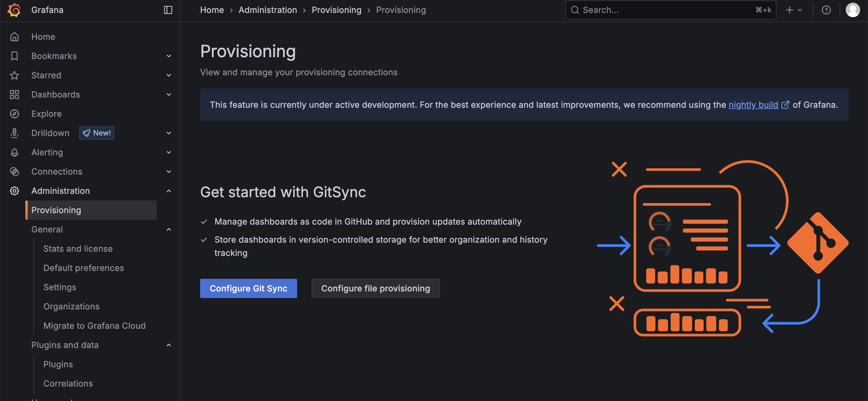Expand the Connections section chevron

(169, 171)
